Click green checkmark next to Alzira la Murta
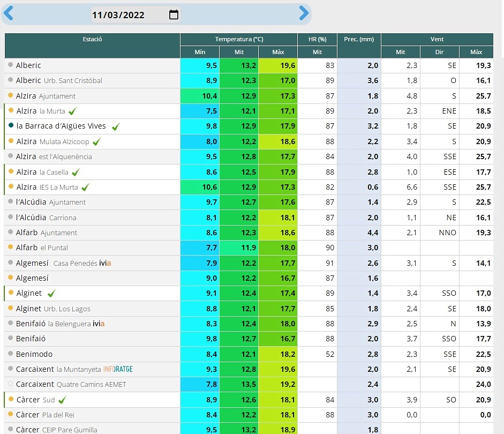The height and width of the screenshot is (434, 504). [73, 111]
